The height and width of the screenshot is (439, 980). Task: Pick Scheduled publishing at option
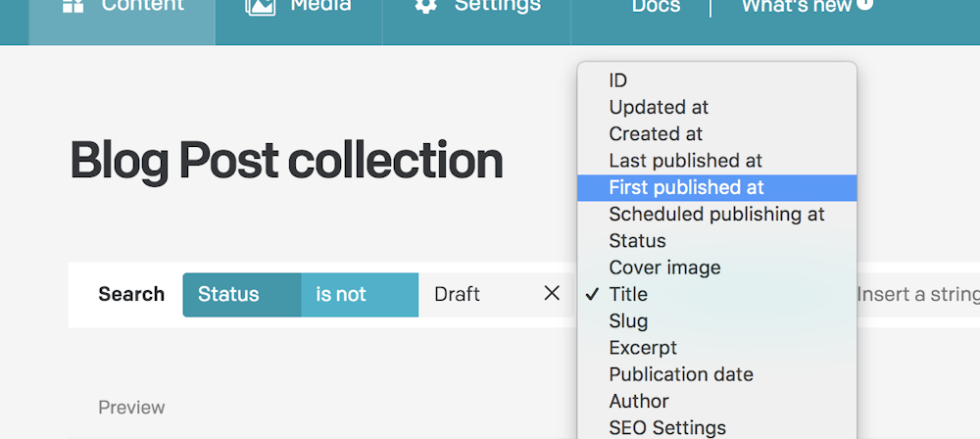717,215
